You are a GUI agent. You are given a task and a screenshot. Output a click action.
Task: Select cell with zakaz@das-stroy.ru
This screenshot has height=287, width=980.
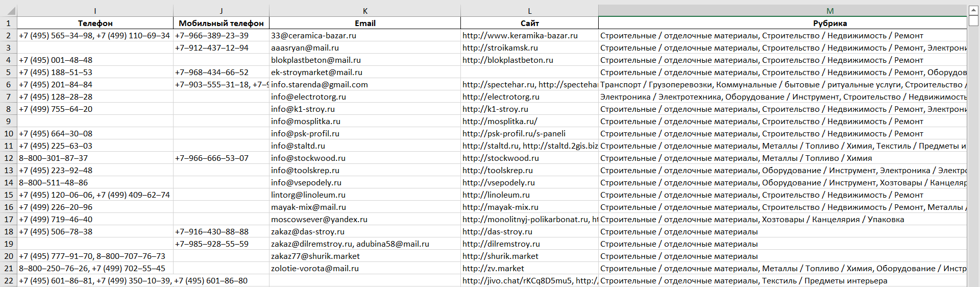point(365,231)
